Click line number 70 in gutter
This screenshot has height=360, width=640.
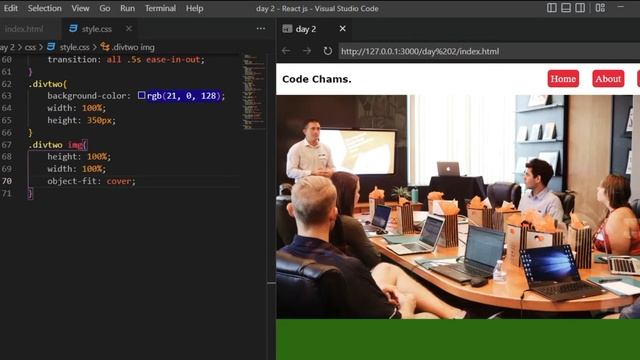7,181
